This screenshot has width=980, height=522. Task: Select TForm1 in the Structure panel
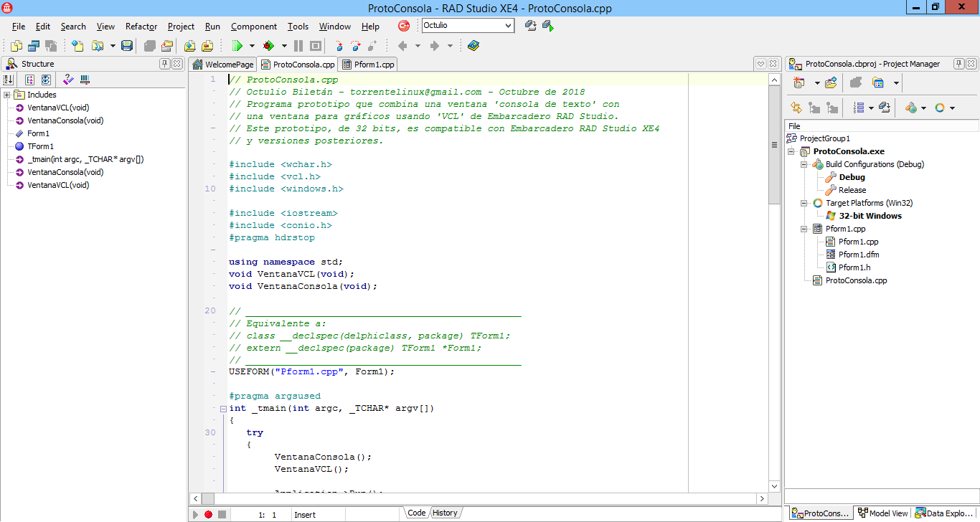click(40, 146)
